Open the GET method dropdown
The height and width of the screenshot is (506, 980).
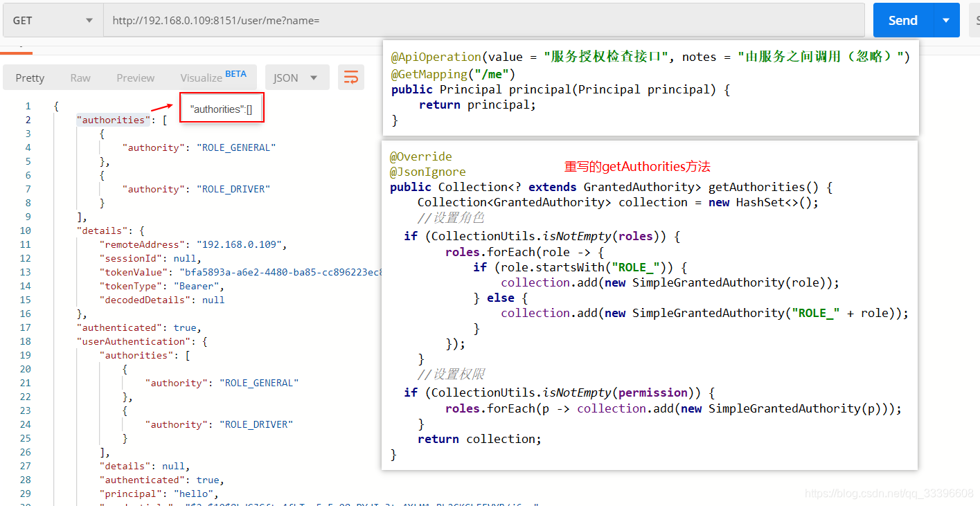pos(53,20)
